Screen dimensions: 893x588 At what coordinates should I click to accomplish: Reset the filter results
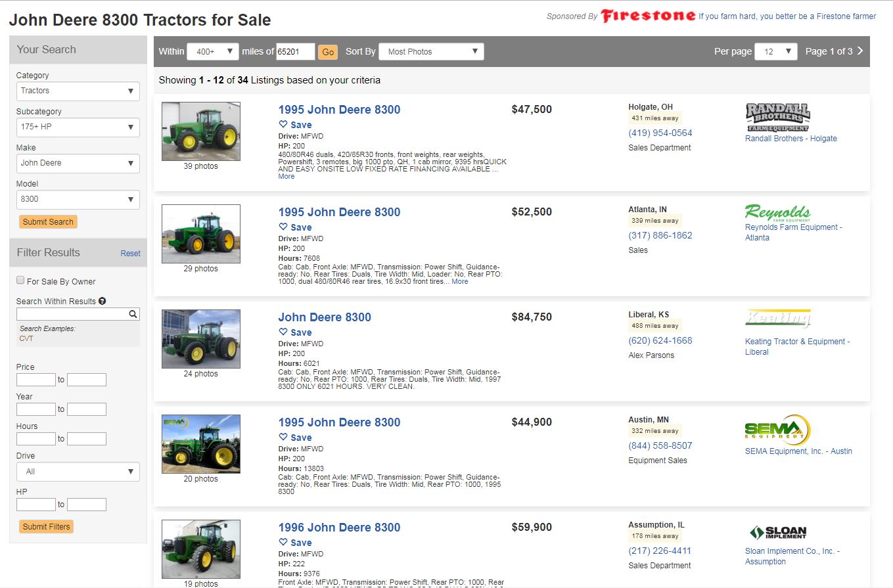coord(130,254)
